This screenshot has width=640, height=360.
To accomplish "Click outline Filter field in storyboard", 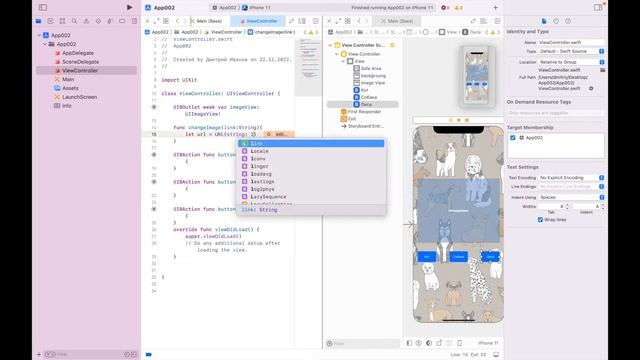I will coord(363,344).
